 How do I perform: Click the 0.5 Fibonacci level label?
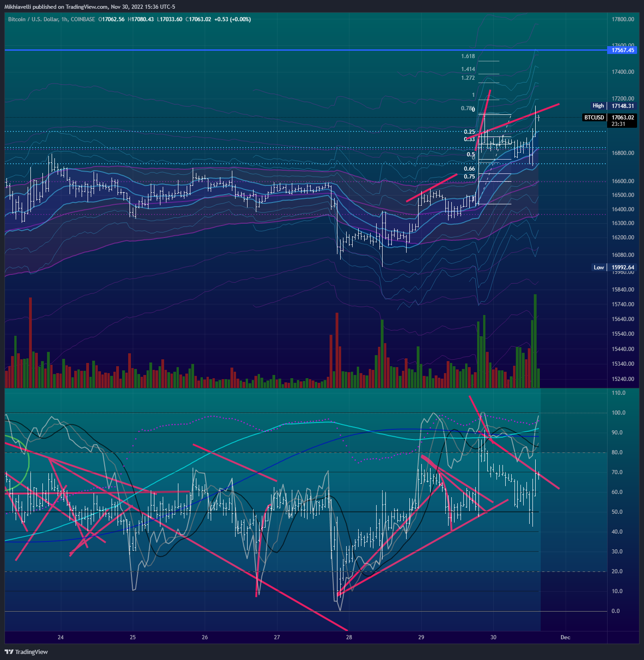click(x=471, y=155)
